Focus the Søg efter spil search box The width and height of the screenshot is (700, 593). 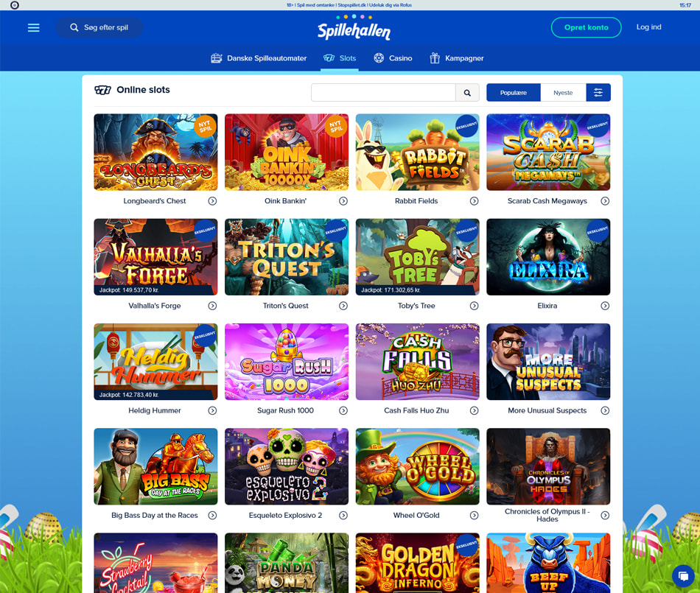[x=99, y=28]
